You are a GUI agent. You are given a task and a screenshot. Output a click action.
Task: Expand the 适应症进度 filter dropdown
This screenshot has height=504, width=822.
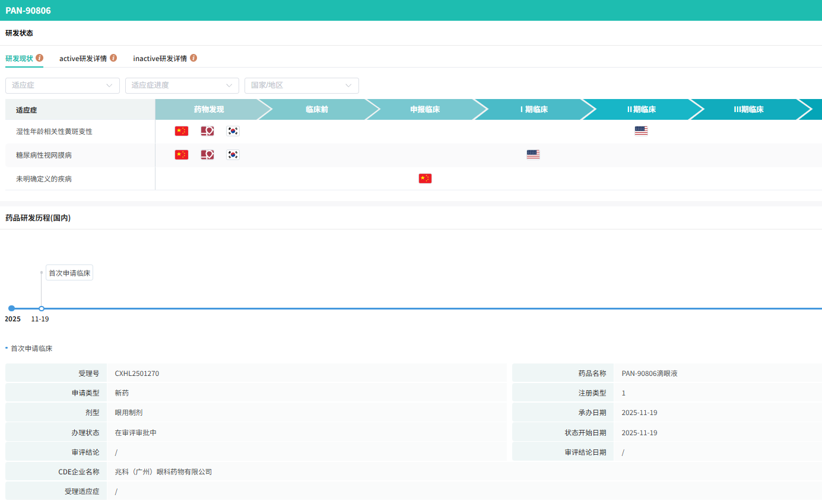point(182,85)
